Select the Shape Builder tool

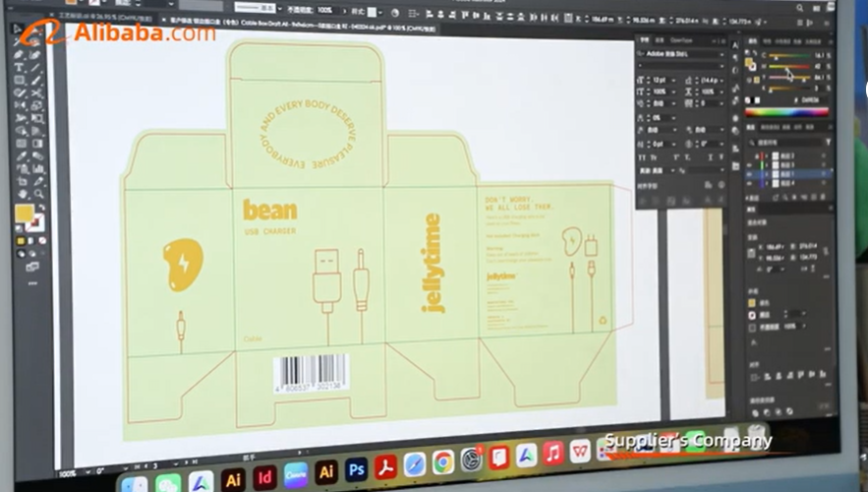[21, 131]
